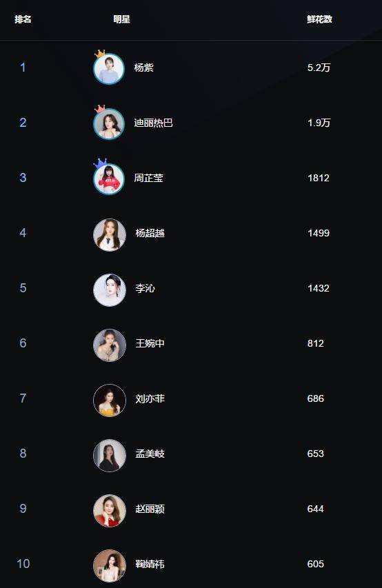Open 杨紫's avatar with gold crown
The width and height of the screenshot is (382, 588).
109,69
